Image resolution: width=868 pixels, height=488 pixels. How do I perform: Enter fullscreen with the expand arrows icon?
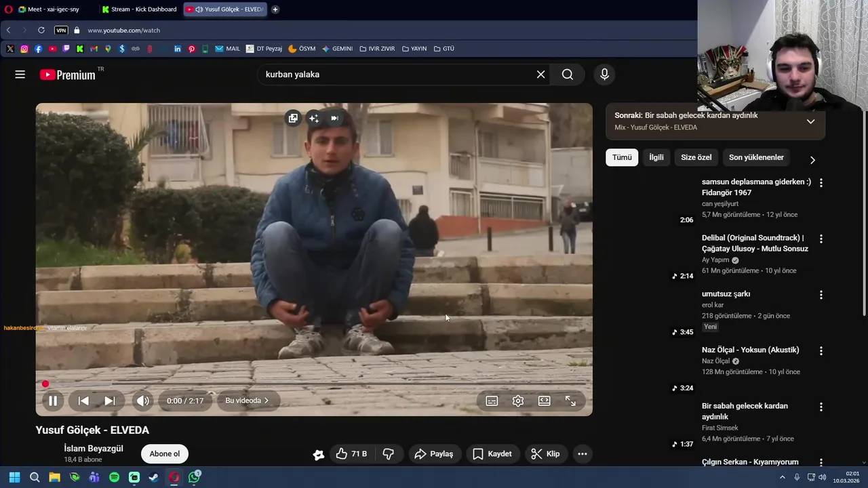click(x=570, y=401)
